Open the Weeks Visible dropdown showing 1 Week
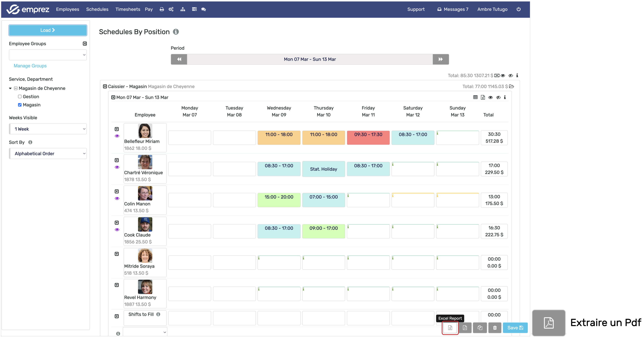Screen dimensions: 644x338 click(x=48, y=129)
